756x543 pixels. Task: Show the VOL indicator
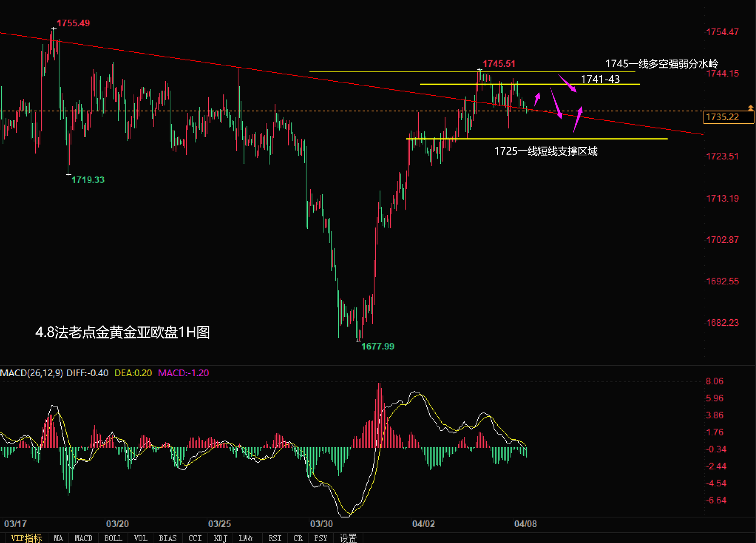[141, 538]
